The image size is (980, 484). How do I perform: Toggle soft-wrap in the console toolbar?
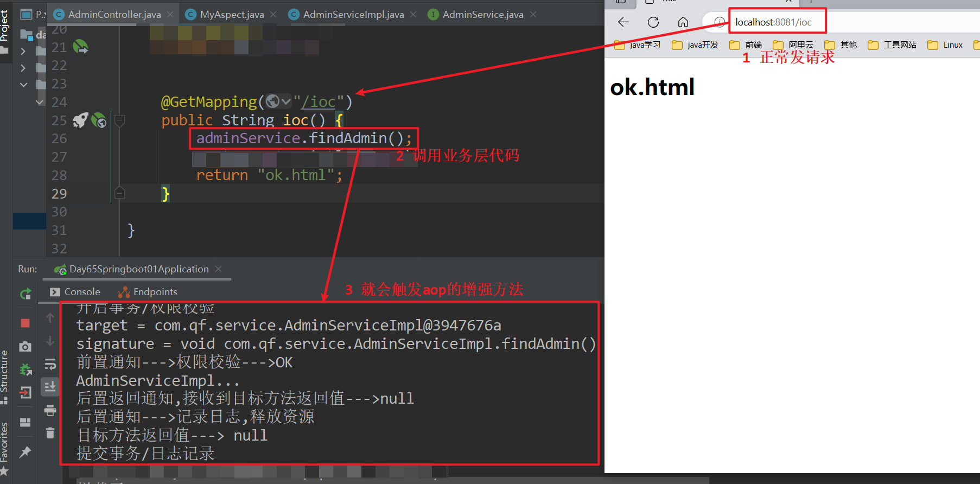pyautogui.click(x=50, y=364)
